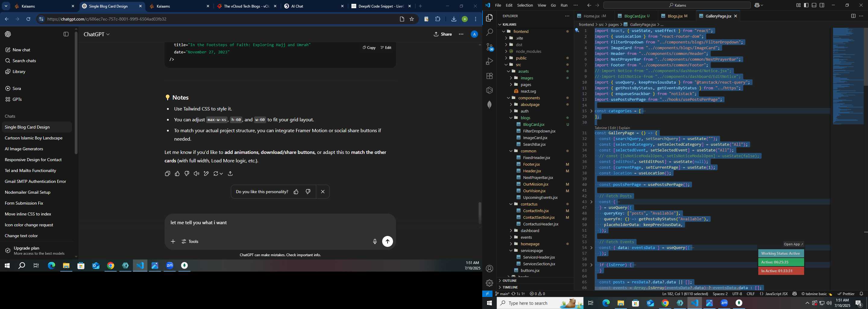Screen dimensions: 868x309
Task: Open the ChatGPT model selector dropdown
Action: tap(97, 34)
